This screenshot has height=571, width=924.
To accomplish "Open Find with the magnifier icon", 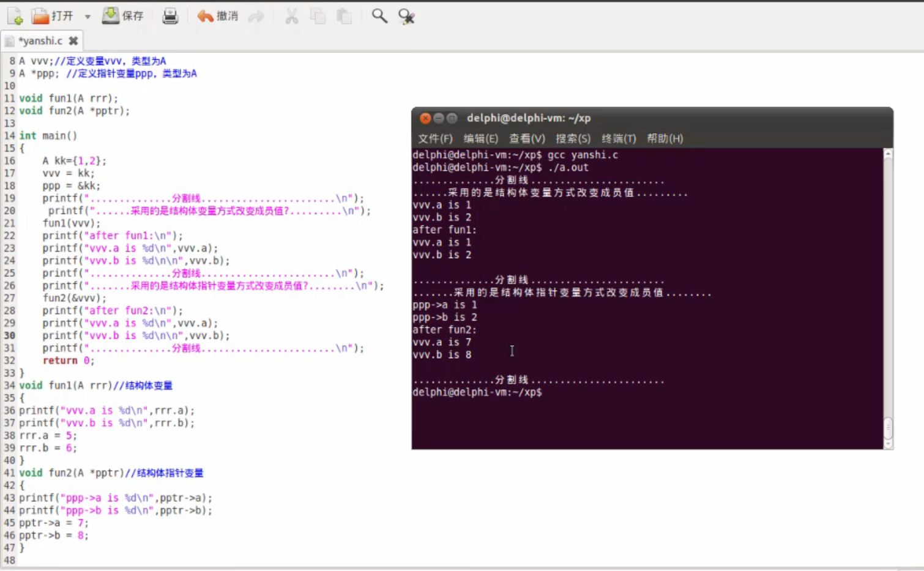I will (379, 16).
